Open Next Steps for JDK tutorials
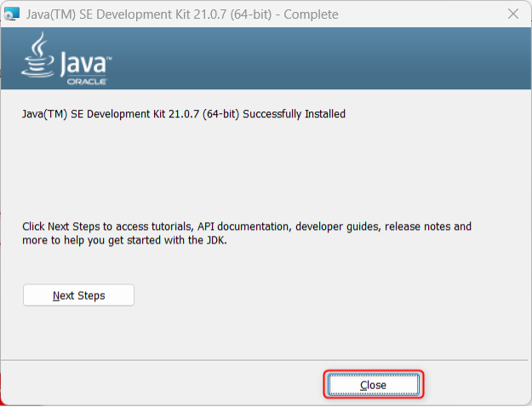This screenshot has height=407, width=532. point(78,295)
